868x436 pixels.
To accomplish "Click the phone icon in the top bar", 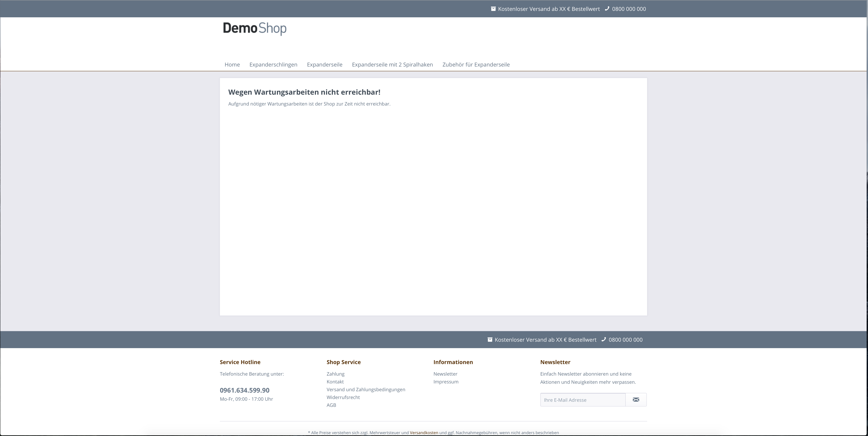I will (x=607, y=9).
